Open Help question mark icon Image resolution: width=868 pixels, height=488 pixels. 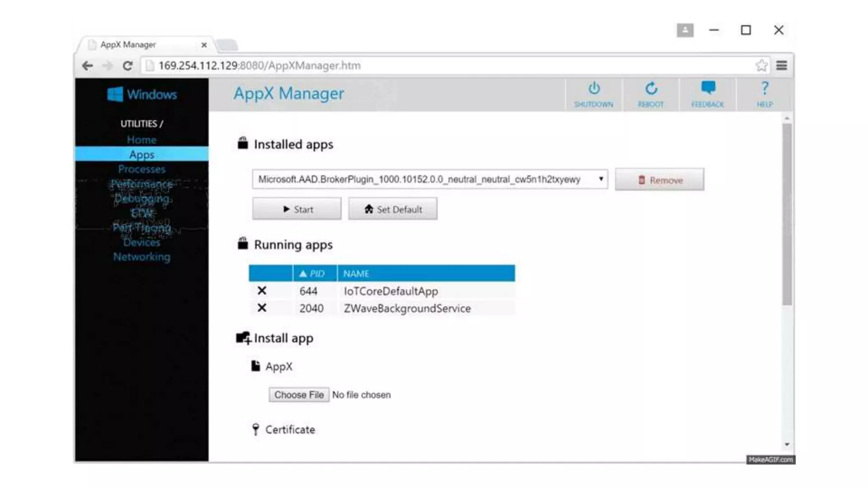pyautogui.click(x=765, y=89)
